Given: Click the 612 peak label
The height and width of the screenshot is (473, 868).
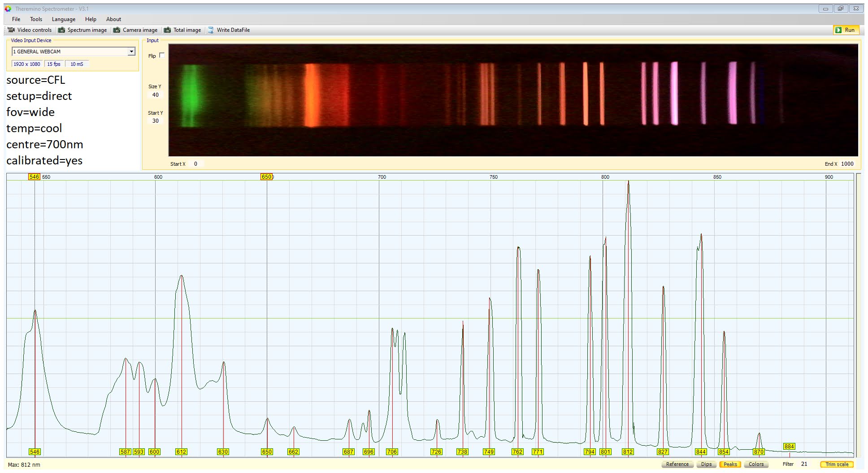Looking at the screenshot, I should 181,452.
